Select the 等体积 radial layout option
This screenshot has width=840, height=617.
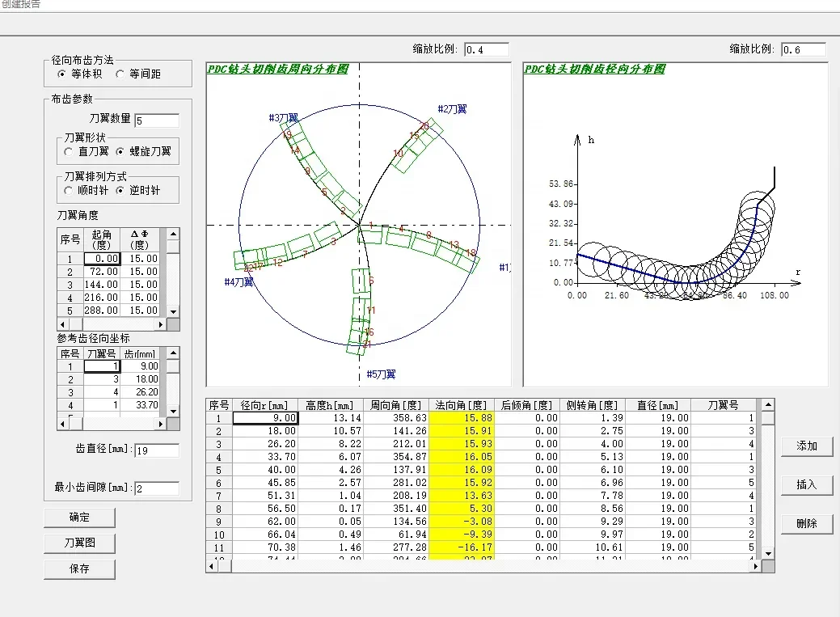(x=62, y=74)
